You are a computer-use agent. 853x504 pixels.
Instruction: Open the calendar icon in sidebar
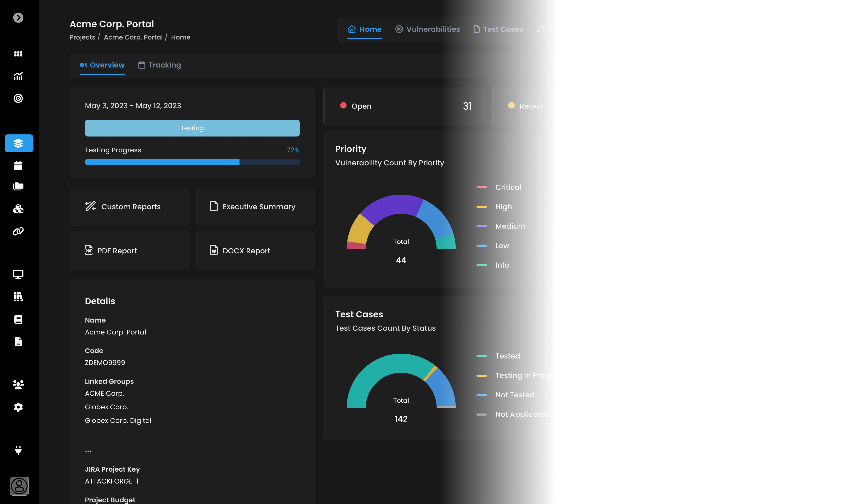[18, 166]
